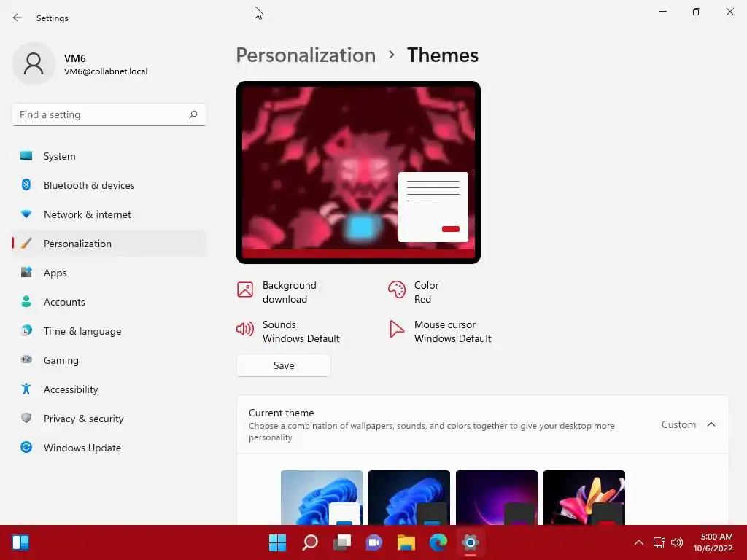The image size is (747, 560).
Task: Click the breadcrumb chevron before Themes
Action: click(x=391, y=55)
